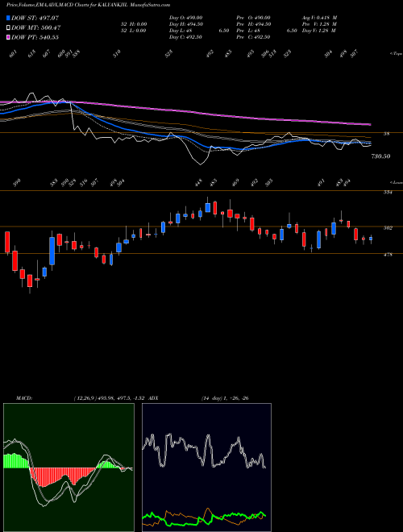Click the 'DOW ST: 497.07' label

point(35,18)
